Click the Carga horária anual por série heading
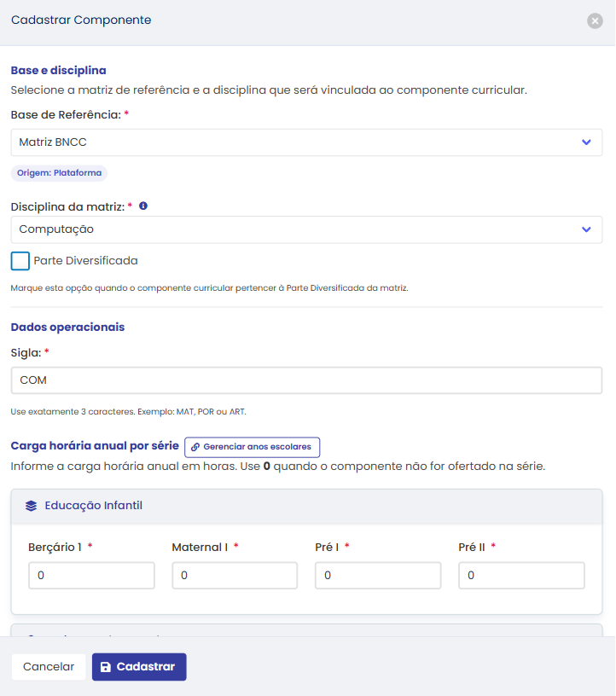The height and width of the screenshot is (696, 616). click(x=95, y=445)
